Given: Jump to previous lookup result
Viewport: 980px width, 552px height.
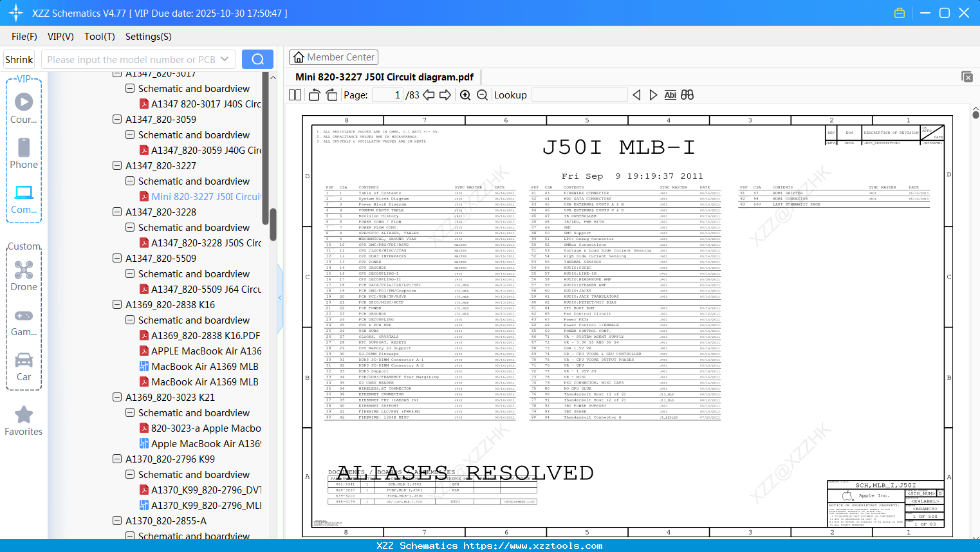Looking at the screenshot, I should (x=636, y=95).
